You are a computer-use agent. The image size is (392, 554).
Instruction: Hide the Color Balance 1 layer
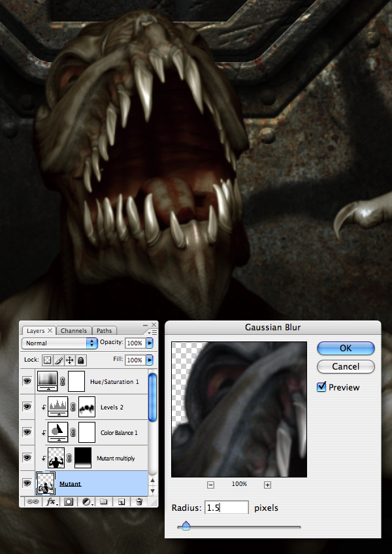27,432
